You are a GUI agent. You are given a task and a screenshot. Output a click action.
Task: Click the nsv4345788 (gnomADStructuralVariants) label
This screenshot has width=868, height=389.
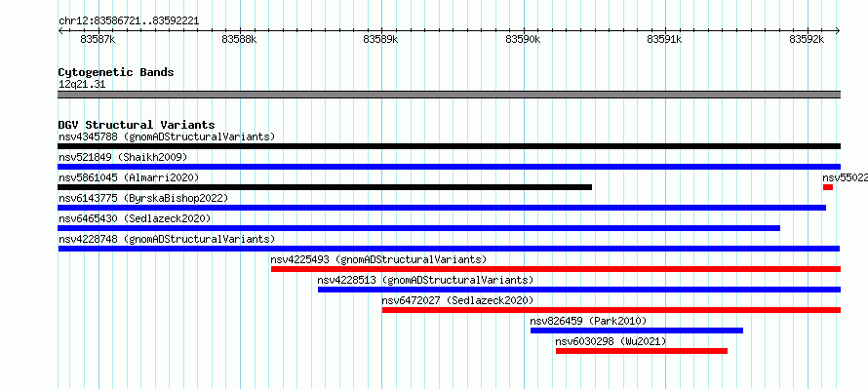(x=167, y=136)
